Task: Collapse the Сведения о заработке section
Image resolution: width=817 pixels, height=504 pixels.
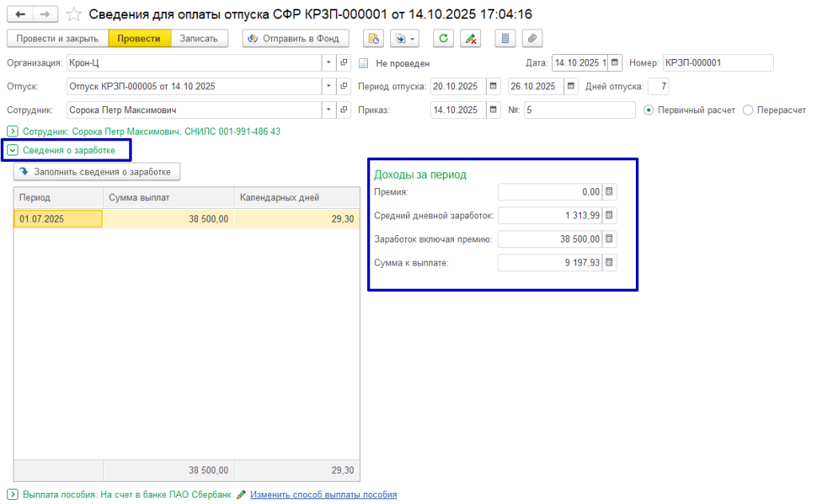Action: tap(12, 150)
